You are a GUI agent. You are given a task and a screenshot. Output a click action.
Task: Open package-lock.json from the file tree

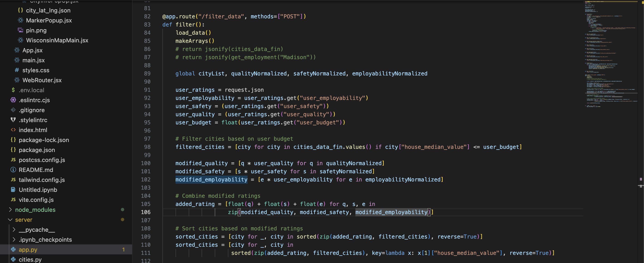point(44,140)
